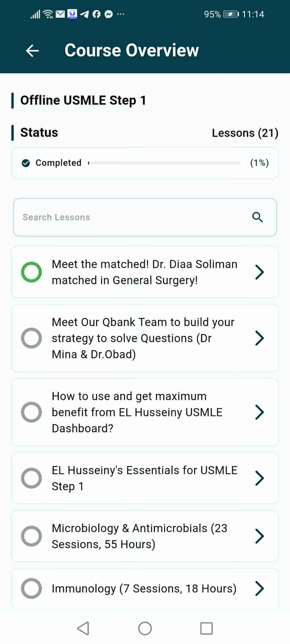
Task: Expand the USMLE Dashboard lesson chevron
Action: tap(259, 412)
